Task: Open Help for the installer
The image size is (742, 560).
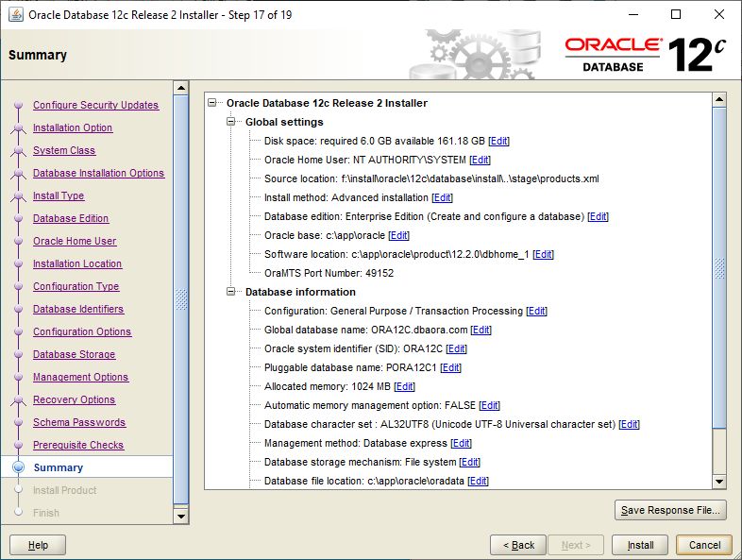Action: coord(38,545)
